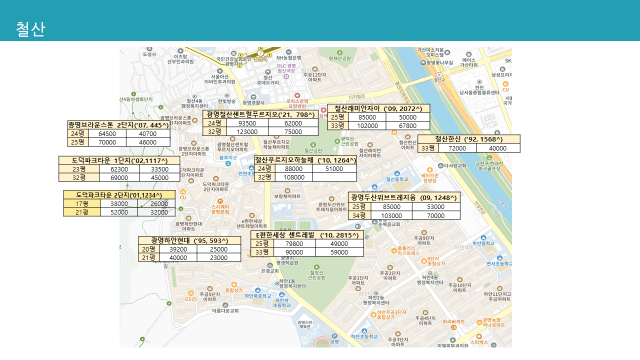
Task: Click the 도덕파크타운 1단지 table header
Action: point(119,160)
